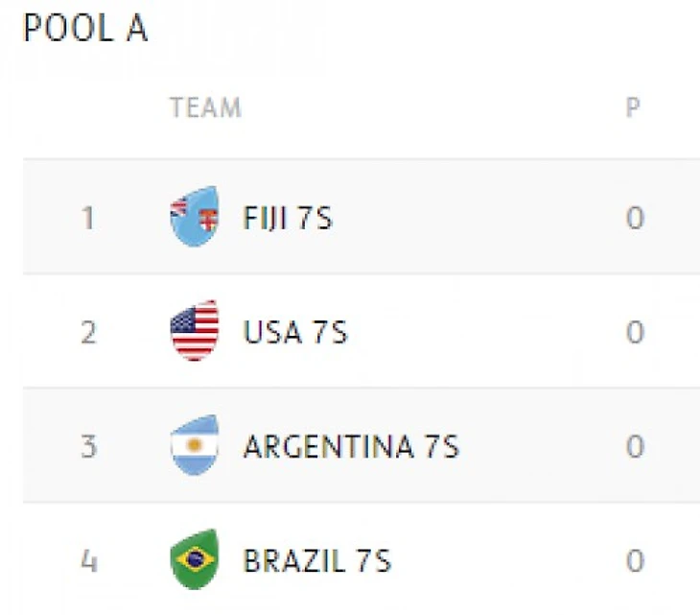700x615 pixels.
Task: Select the Argentina flag shield icon
Action: 194,445
